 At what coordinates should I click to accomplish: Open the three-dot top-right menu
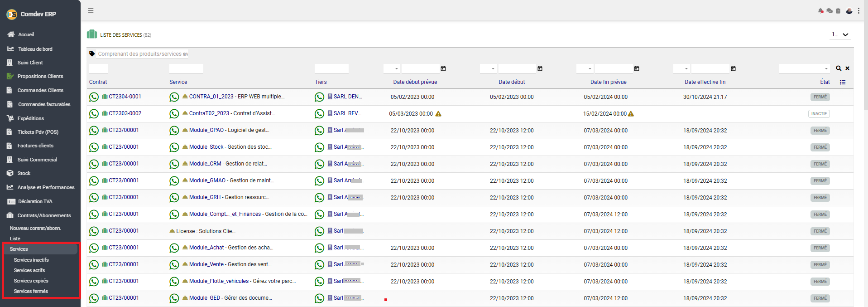tap(858, 10)
